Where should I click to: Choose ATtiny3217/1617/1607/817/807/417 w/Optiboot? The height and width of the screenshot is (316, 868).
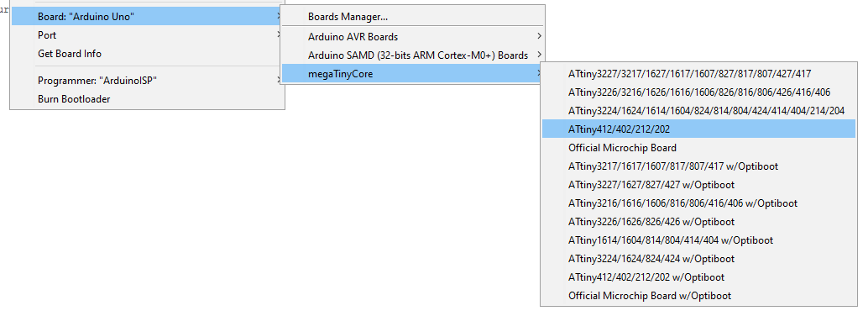tap(698, 166)
